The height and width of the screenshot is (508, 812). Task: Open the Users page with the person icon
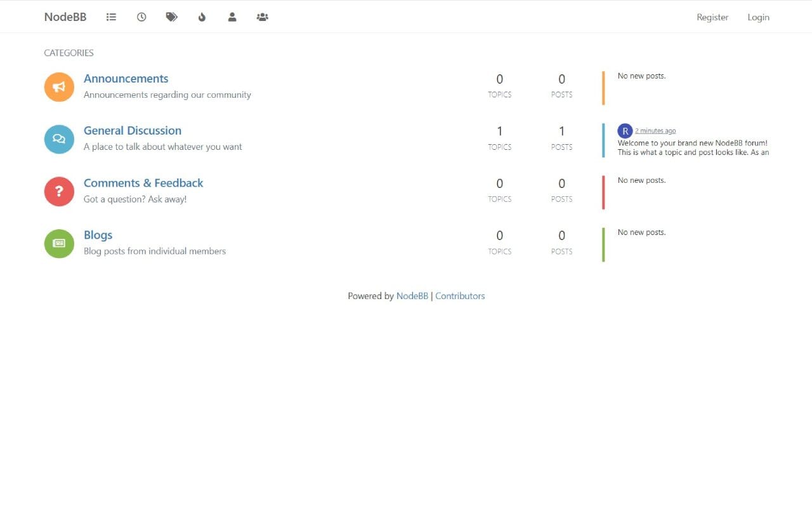pyautogui.click(x=232, y=17)
